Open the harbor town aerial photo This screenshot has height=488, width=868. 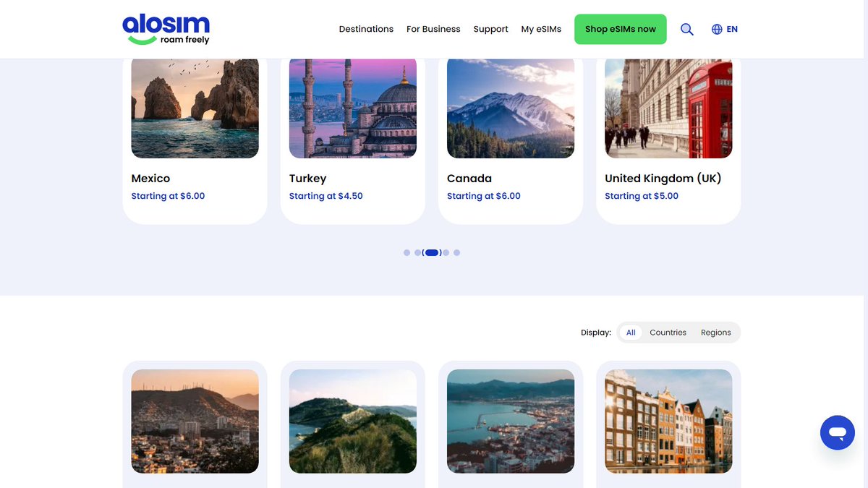511,421
